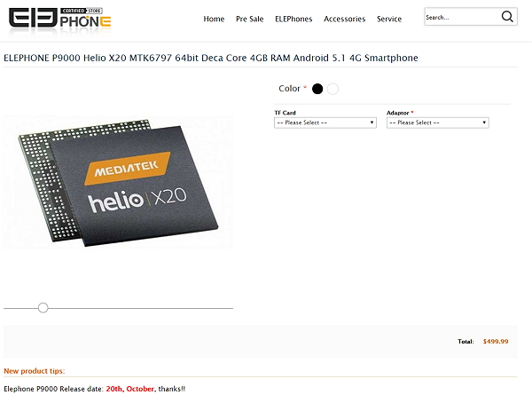532x395 pixels.
Task: Click the ELEPHONE P9000 product title
Action: (x=211, y=58)
